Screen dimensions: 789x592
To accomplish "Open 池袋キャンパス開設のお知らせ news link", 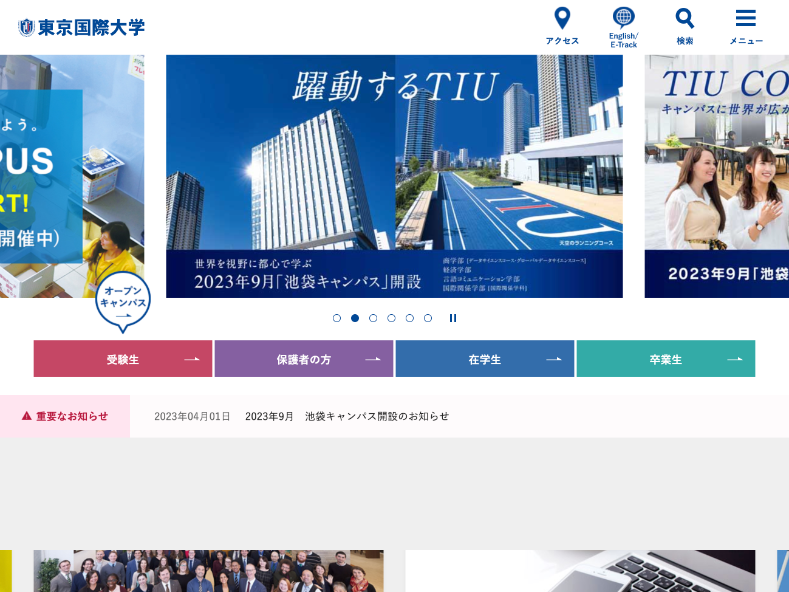I will click(x=347, y=416).
